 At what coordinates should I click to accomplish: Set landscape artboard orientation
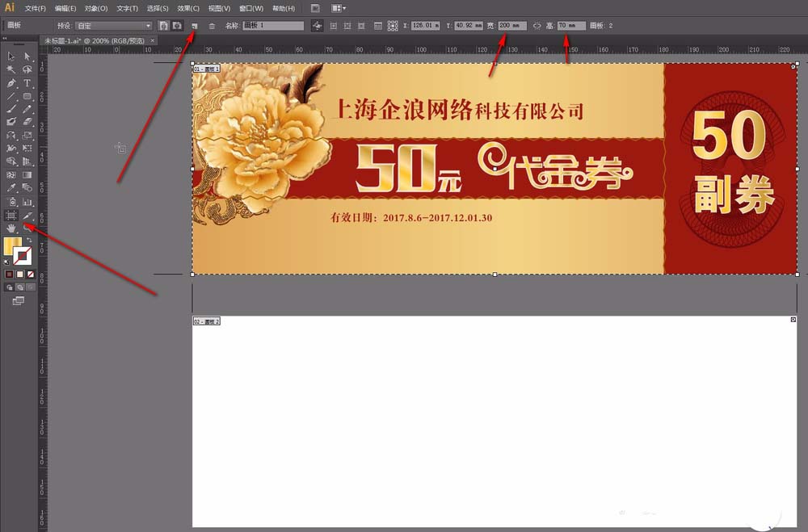pyautogui.click(x=177, y=26)
